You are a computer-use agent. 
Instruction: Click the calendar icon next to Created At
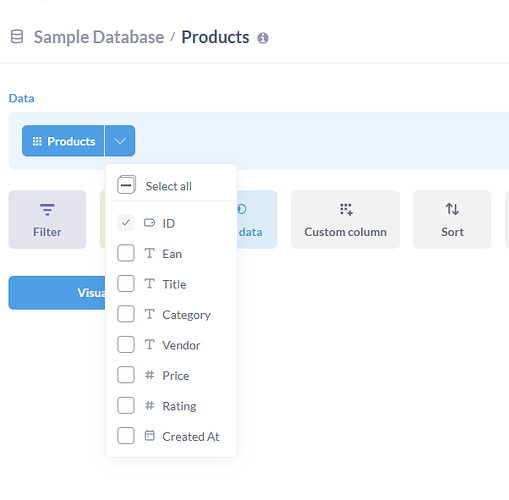pos(150,435)
